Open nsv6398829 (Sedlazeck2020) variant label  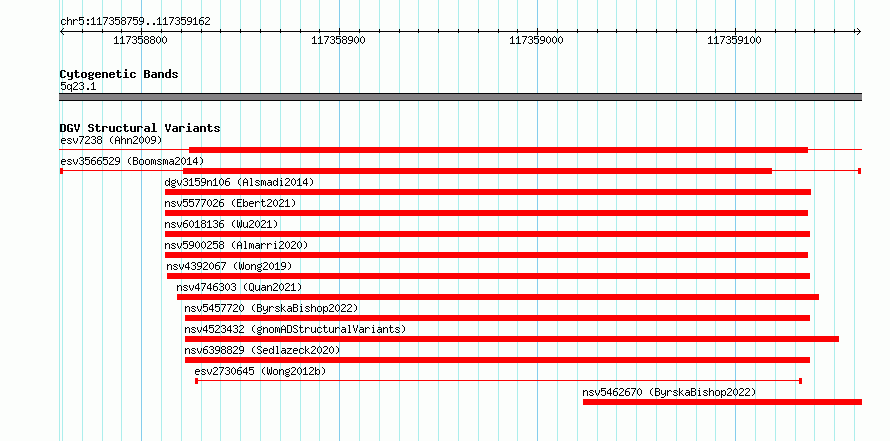coord(262,350)
